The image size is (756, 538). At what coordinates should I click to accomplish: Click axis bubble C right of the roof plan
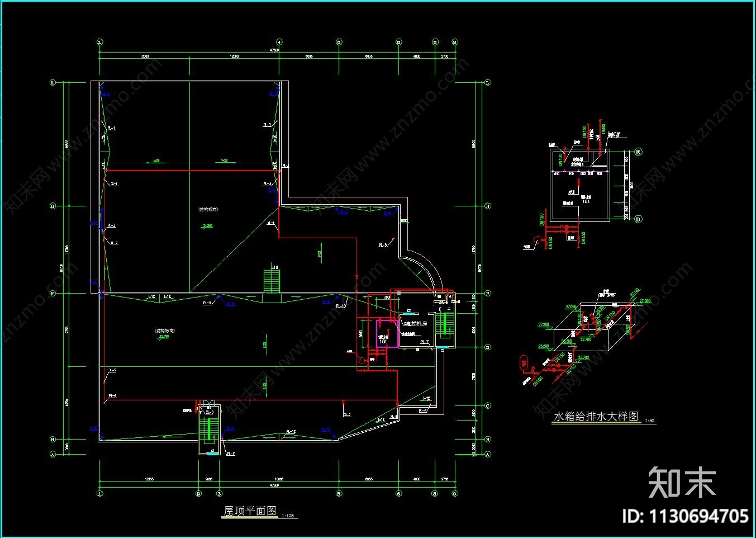487,406
